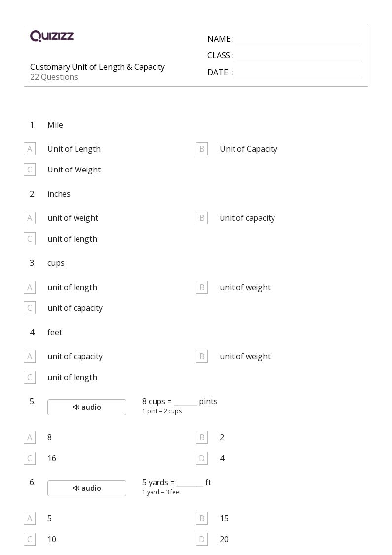392x555 pixels.
Task: Click the DATE input line
Action: point(298,73)
